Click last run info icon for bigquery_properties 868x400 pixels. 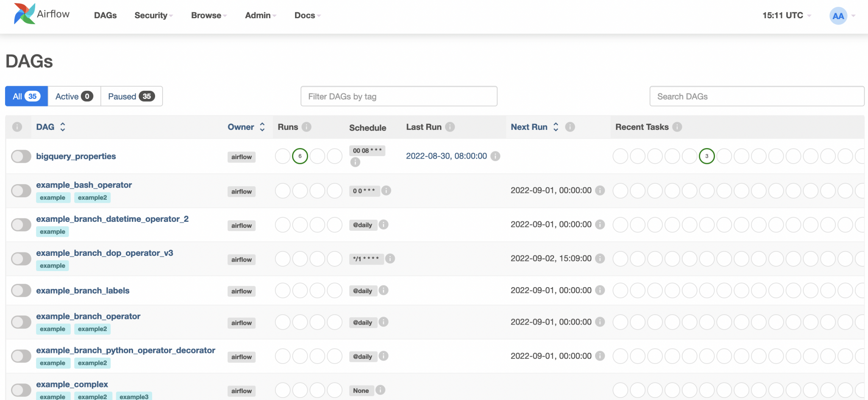point(495,156)
